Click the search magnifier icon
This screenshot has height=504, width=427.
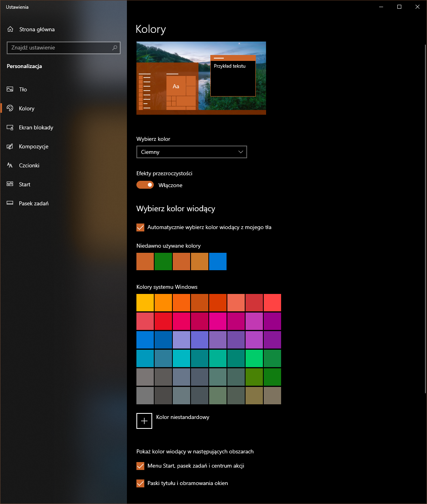(x=115, y=48)
